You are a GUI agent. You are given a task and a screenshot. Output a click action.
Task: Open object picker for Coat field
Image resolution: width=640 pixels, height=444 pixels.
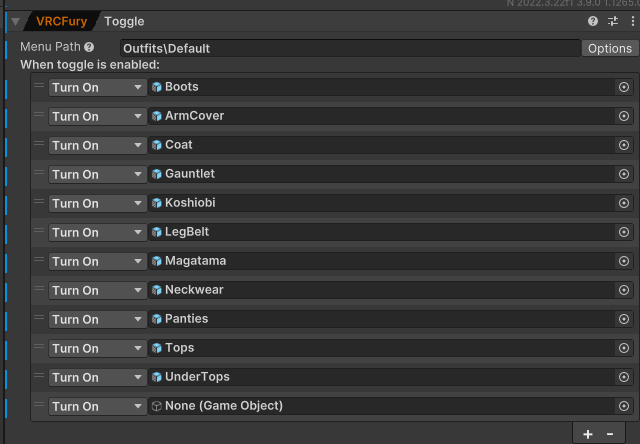coord(624,145)
